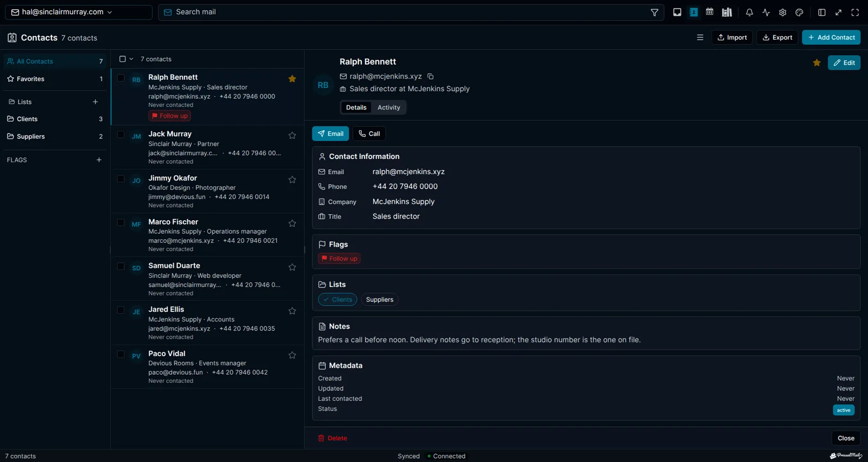
Task: Click the Add Contact button
Action: pyautogui.click(x=831, y=37)
